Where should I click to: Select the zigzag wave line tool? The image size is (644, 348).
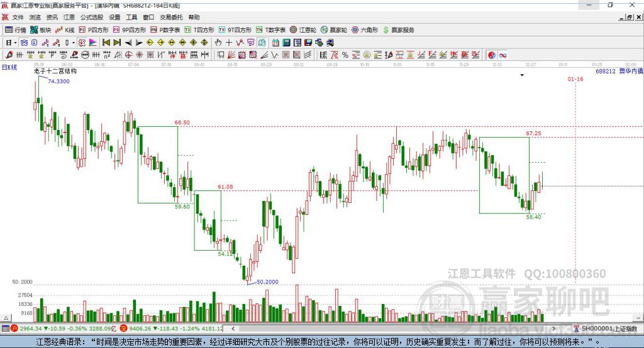(x=274, y=55)
